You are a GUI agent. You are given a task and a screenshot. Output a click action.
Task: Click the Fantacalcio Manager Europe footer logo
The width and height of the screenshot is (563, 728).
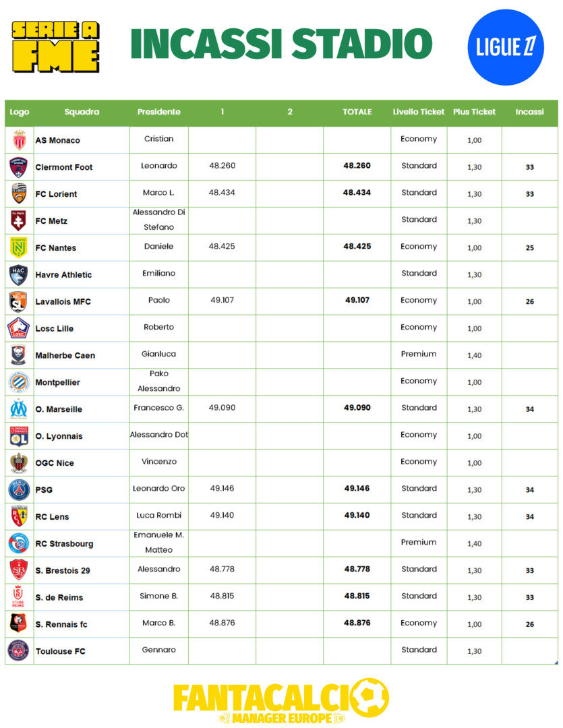tap(281, 701)
